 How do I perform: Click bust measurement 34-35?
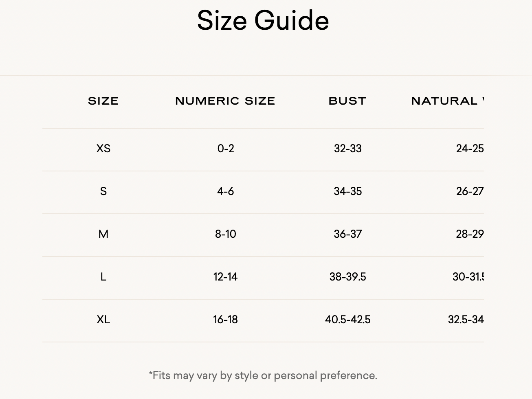[348, 191]
